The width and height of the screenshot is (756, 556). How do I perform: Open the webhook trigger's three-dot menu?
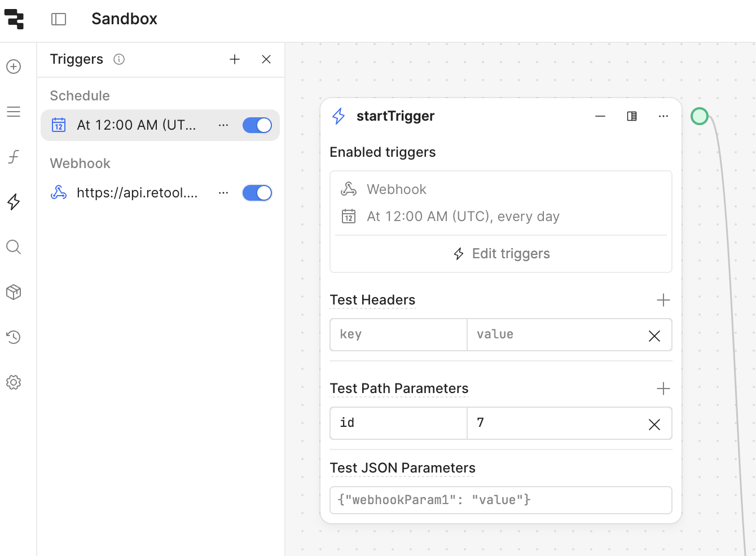tap(223, 193)
